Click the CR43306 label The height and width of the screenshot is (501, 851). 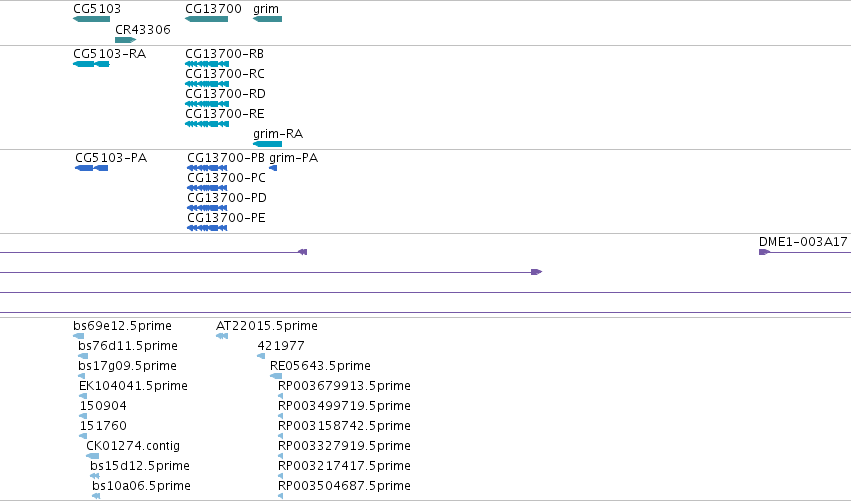(x=143, y=29)
